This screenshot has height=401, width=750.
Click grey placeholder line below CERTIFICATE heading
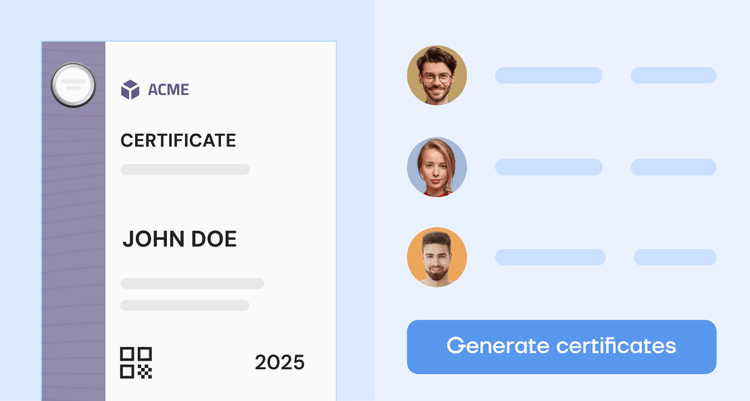[x=185, y=170]
